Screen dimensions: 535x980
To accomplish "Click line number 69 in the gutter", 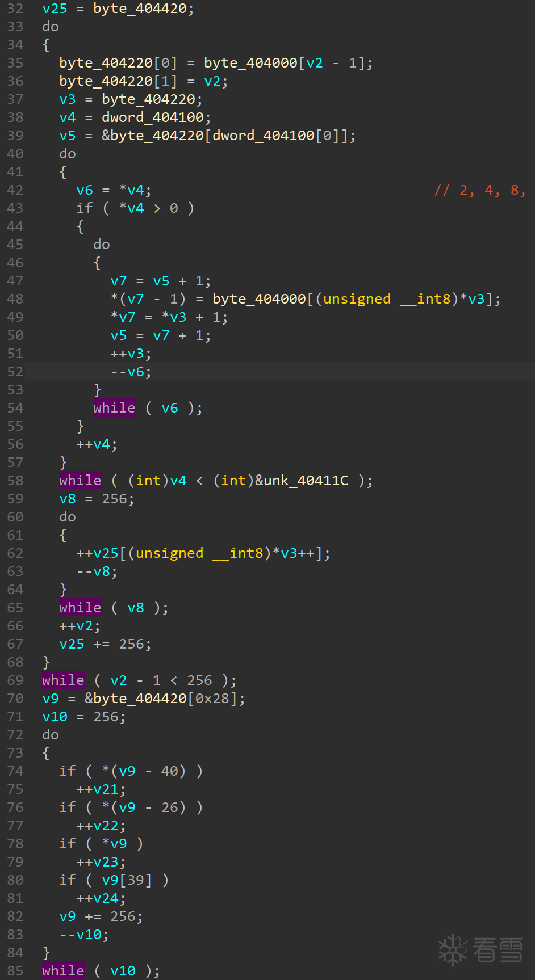I will tap(15, 680).
